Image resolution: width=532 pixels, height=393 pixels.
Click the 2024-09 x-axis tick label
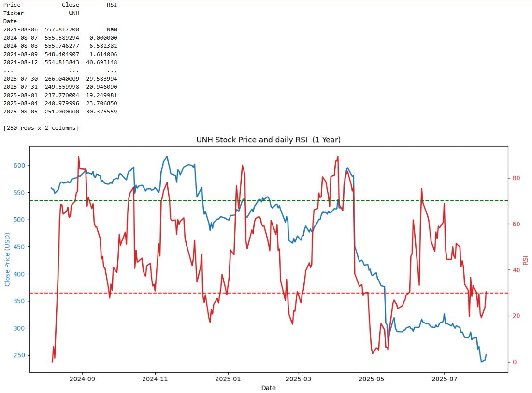tap(82, 379)
